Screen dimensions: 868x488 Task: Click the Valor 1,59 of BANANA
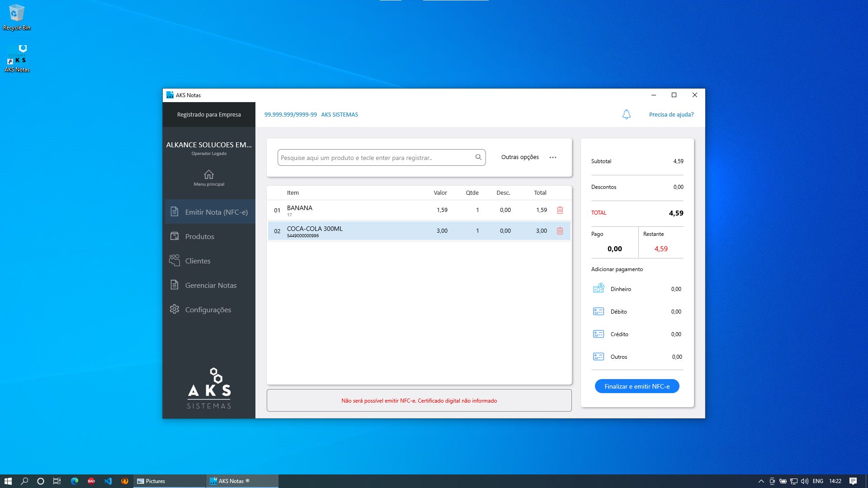(x=442, y=210)
